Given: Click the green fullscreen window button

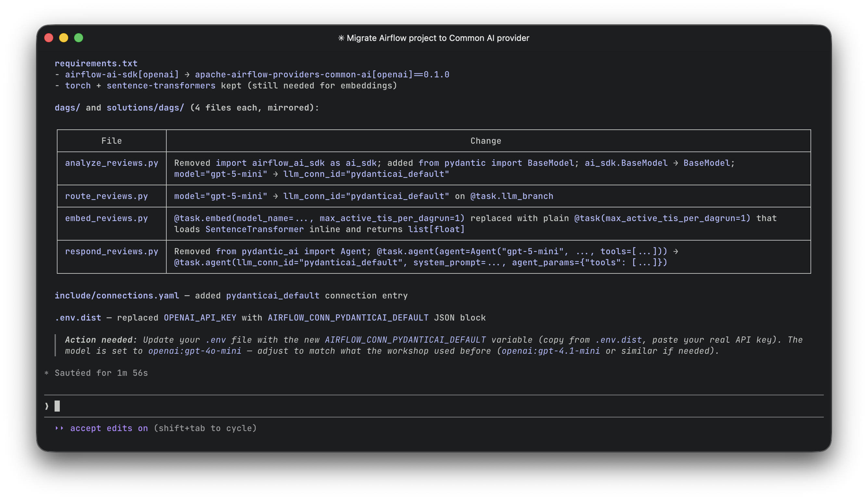Looking at the screenshot, I should coord(79,38).
